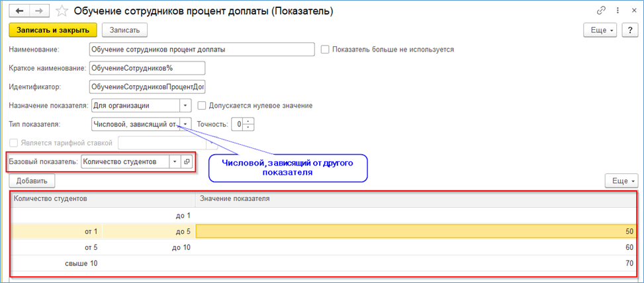Open the Базовый показатель item via open icon
This screenshot has height=283, width=644.
186,162
